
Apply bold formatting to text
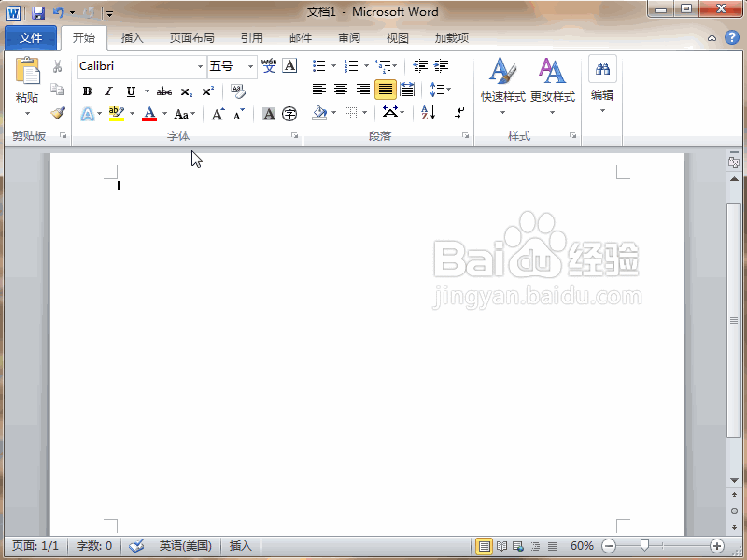(87, 91)
